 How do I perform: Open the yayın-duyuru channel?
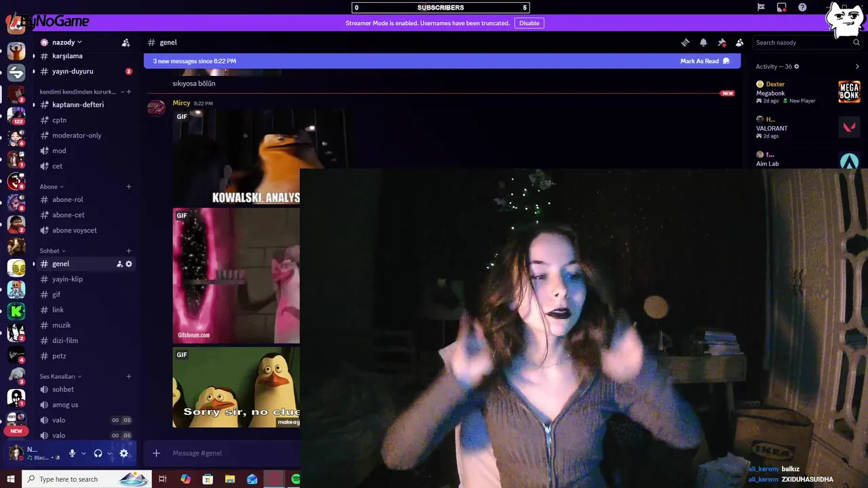(x=85, y=71)
